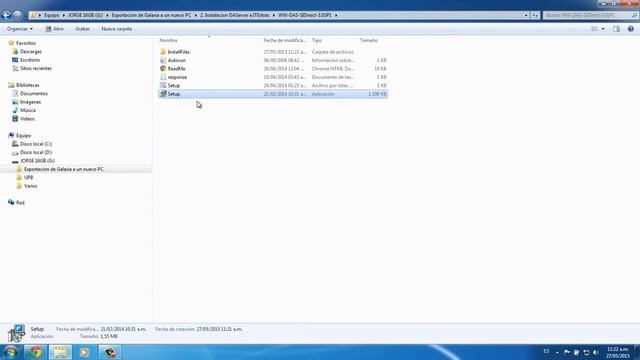Open media player taskbar icon

point(84,352)
